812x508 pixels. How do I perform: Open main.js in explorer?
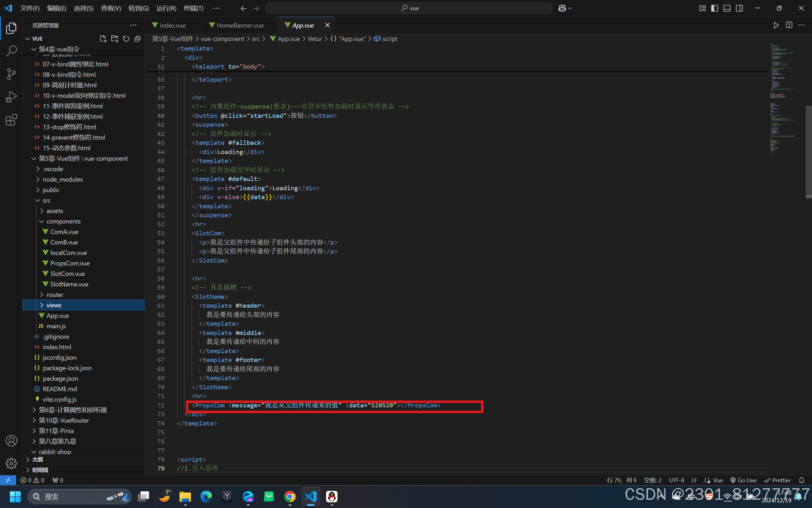pos(83,326)
